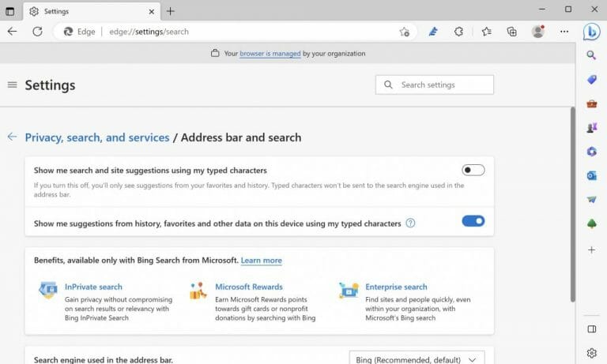The height and width of the screenshot is (364, 607).
Task: Open sidebar settings gear icon
Action: tap(591, 353)
